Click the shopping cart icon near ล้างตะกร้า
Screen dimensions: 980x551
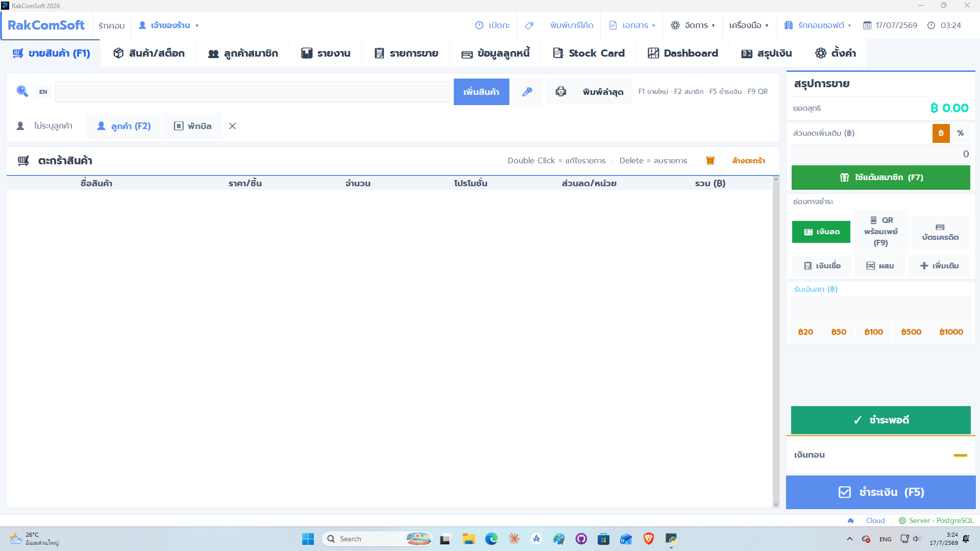point(710,161)
